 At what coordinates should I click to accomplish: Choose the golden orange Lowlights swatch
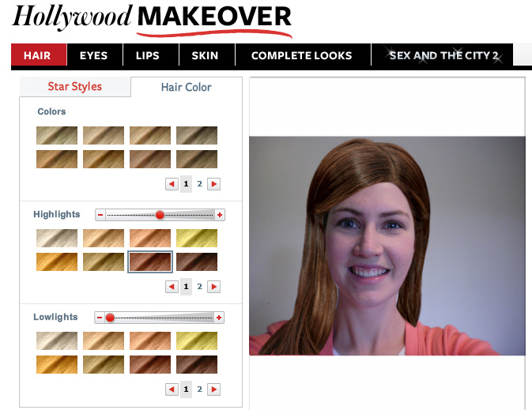coord(57,364)
